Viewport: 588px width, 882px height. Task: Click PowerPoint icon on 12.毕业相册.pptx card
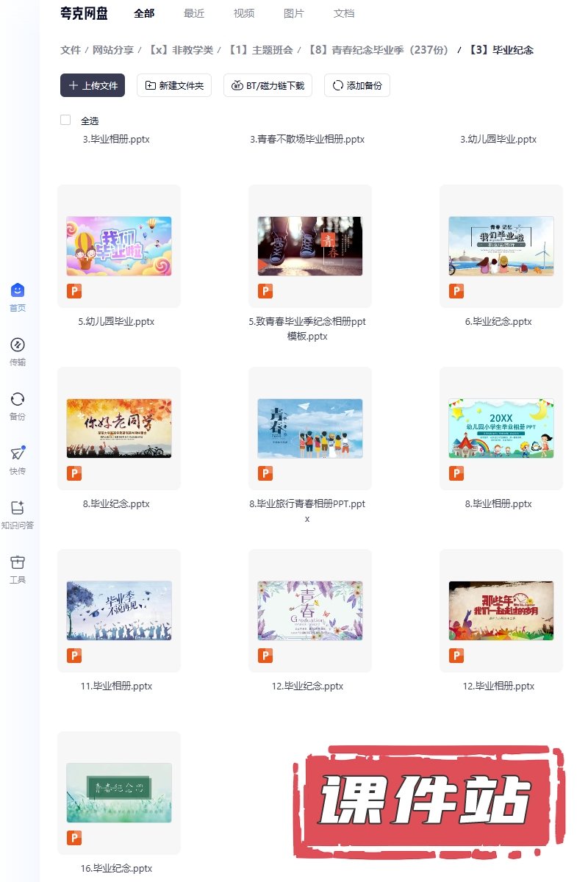pyautogui.click(x=456, y=656)
